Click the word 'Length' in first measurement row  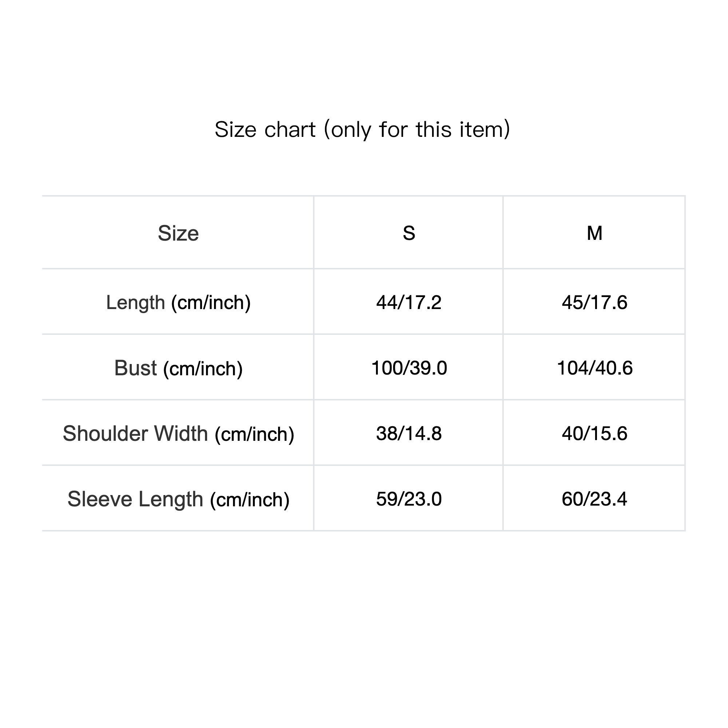coord(136,302)
